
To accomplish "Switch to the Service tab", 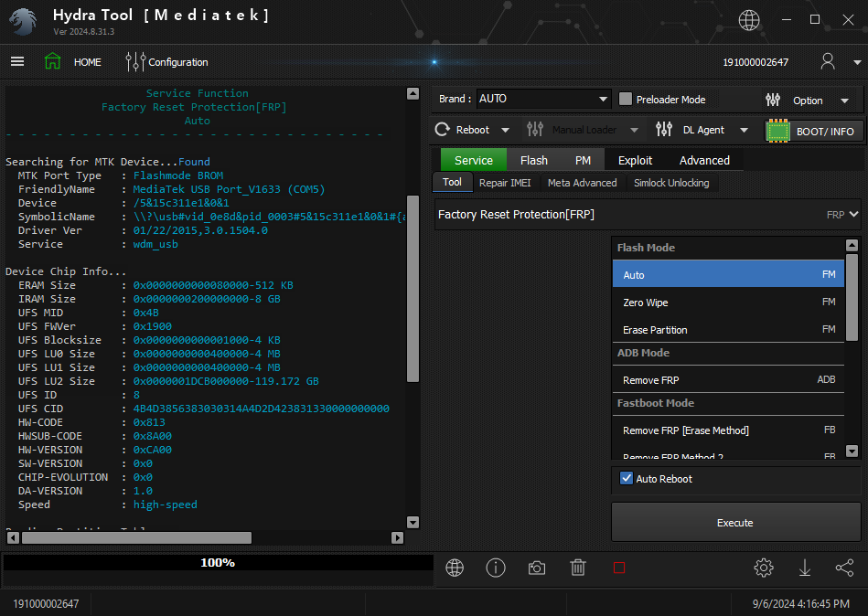I will click(473, 160).
